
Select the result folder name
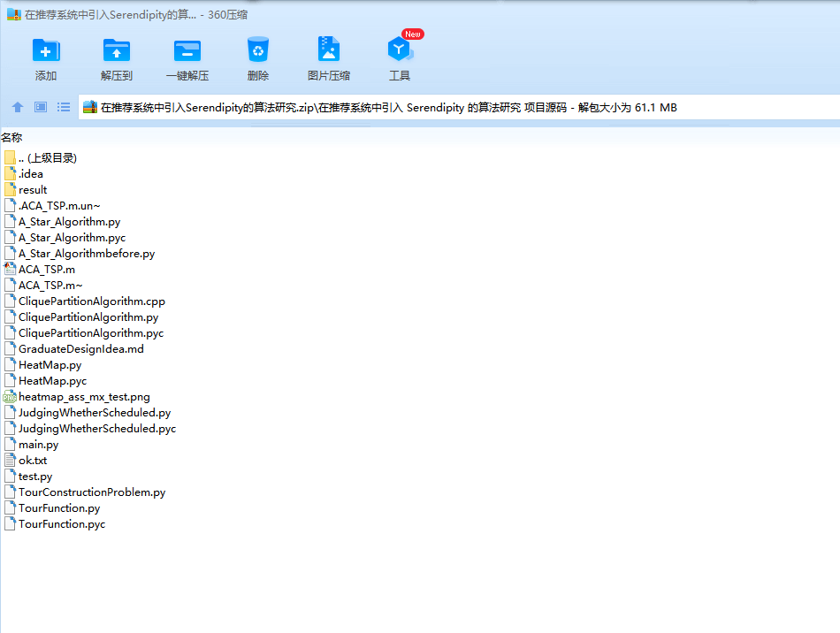33,190
